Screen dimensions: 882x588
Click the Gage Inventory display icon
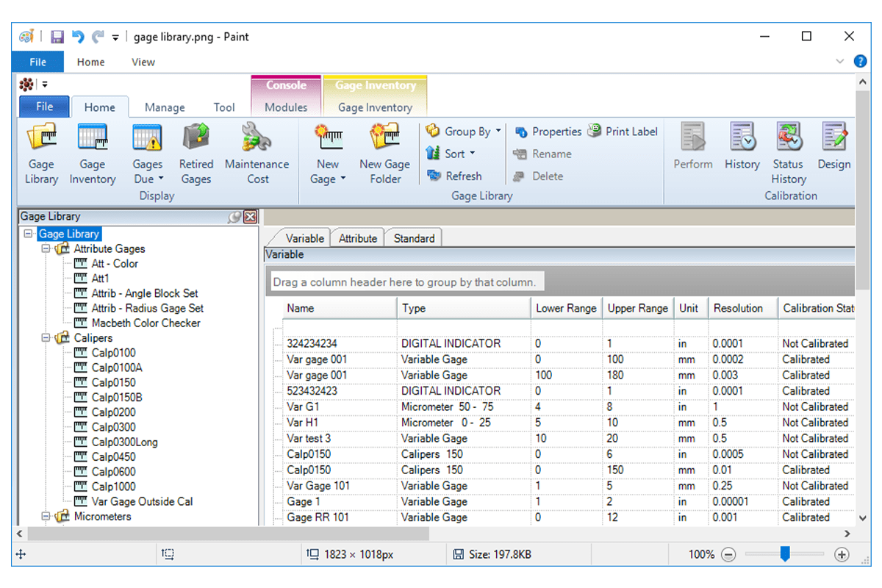pyautogui.click(x=93, y=154)
